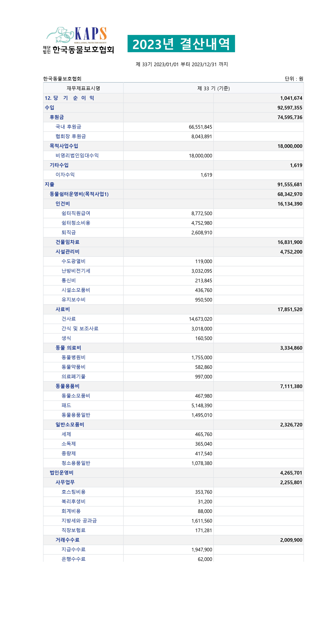Select the 당기순이익 row label
Viewport: 318px width, 644px height.
(x=69, y=98)
